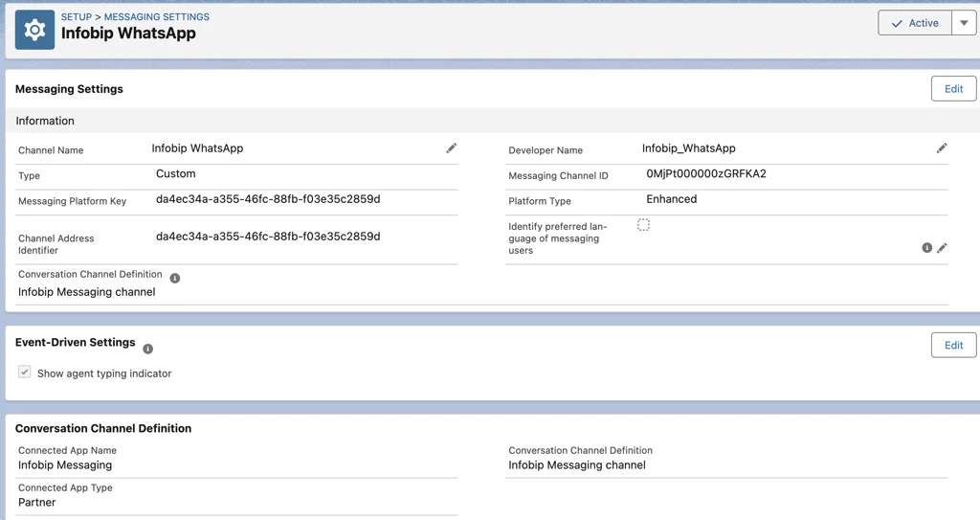Click the Platform Type label
Viewport: 980px width, 520px height.
pos(540,201)
